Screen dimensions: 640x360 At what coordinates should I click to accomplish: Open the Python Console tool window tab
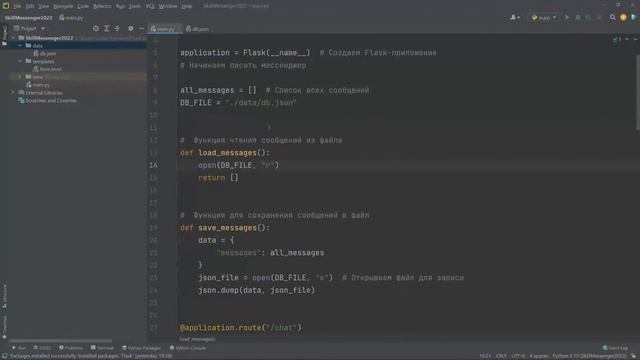[188, 348]
